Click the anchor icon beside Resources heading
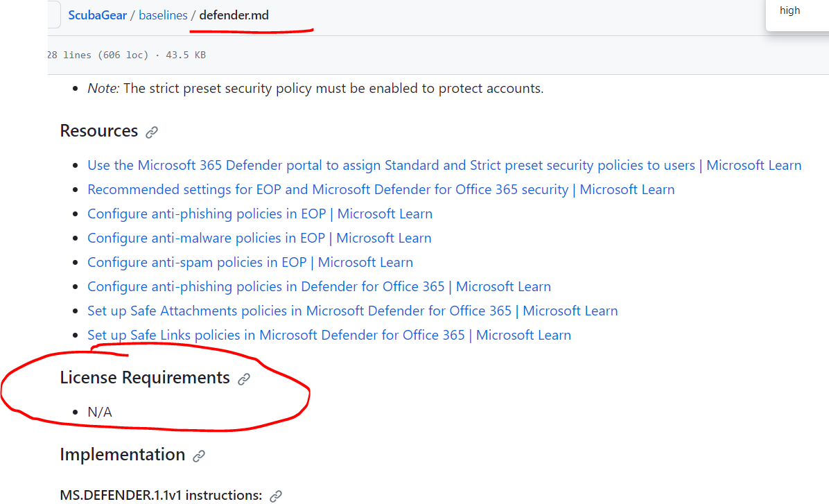This screenshot has height=504, width=829. (151, 131)
